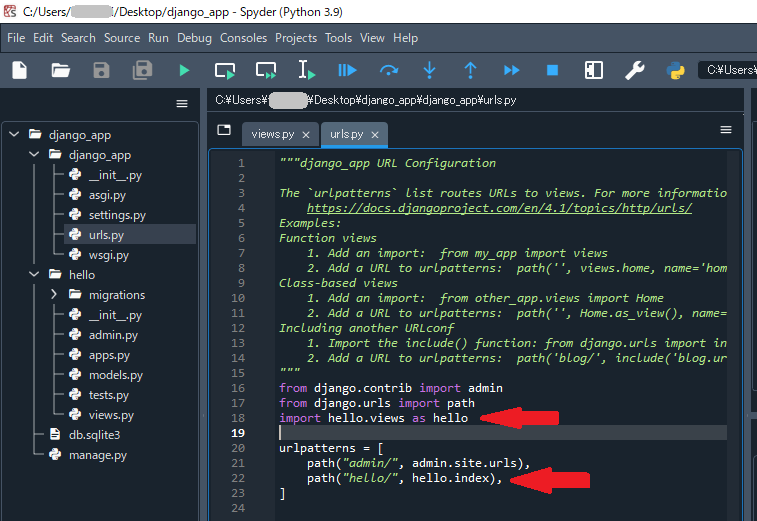Image resolution: width=757 pixels, height=521 pixels.
Task: Place cursor in 'import hello.views as hello' line
Action: click(x=373, y=418)
